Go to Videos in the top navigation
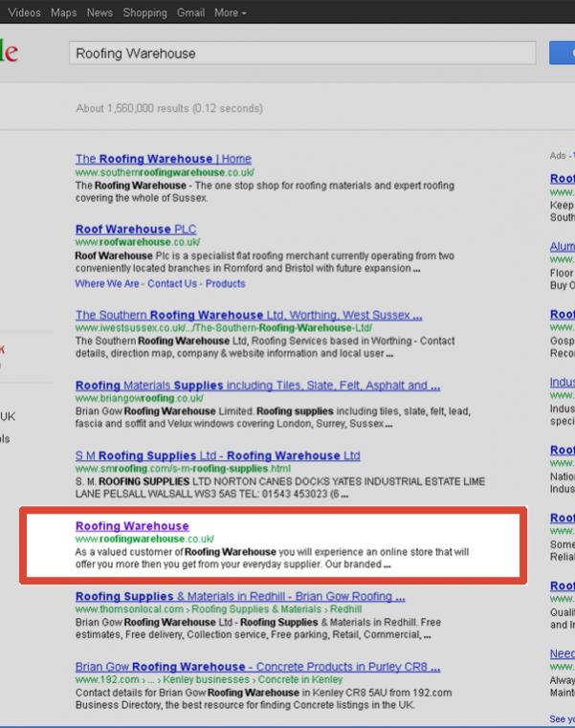575x728 pixels. 24,12
